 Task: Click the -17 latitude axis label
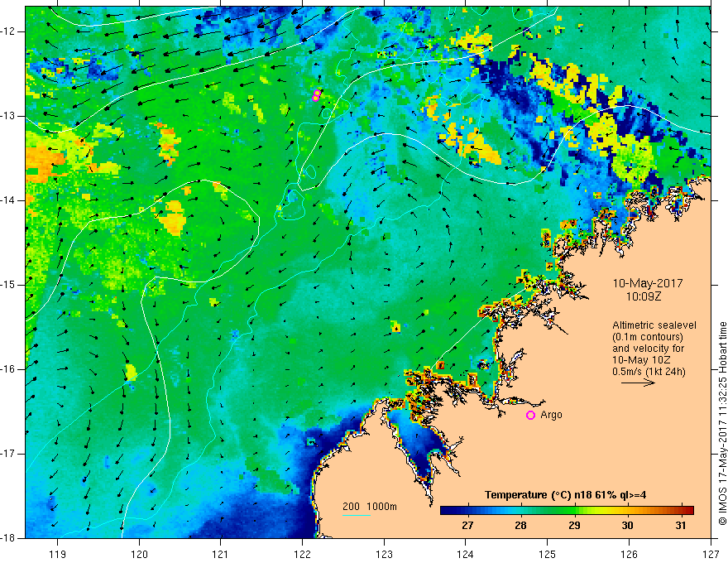tap(8, 454)
